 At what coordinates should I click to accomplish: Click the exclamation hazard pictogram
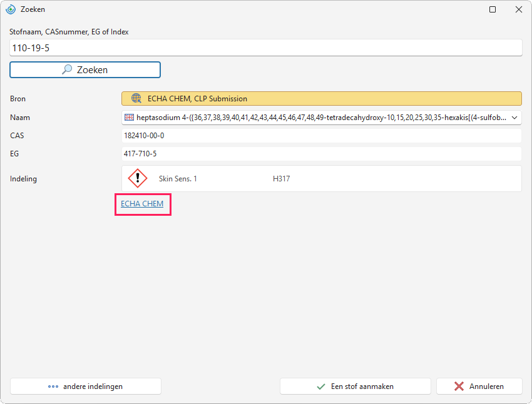pyautogui.click(x=138, y=178)
